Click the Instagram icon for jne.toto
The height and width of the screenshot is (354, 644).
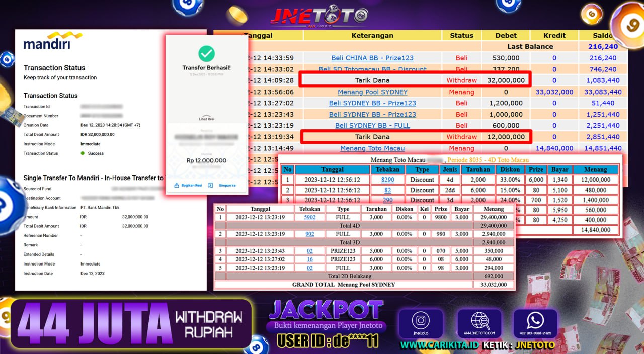(x=421, y=320)
